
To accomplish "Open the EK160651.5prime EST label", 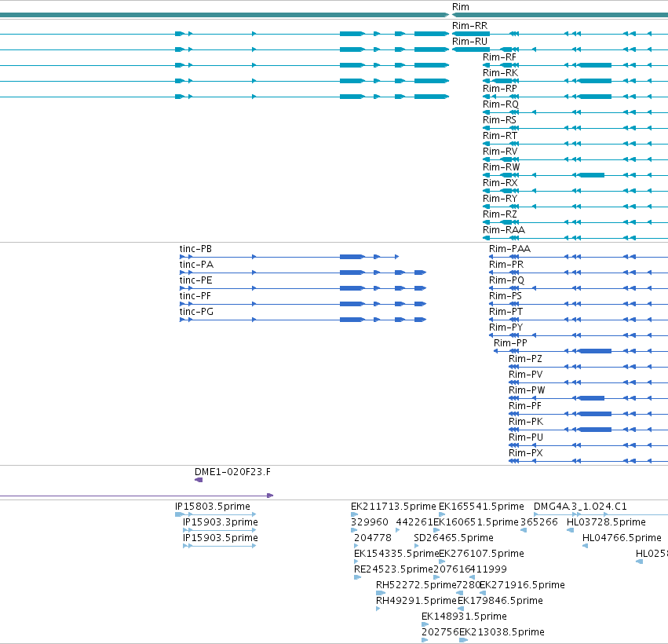I will click(476, 522).
